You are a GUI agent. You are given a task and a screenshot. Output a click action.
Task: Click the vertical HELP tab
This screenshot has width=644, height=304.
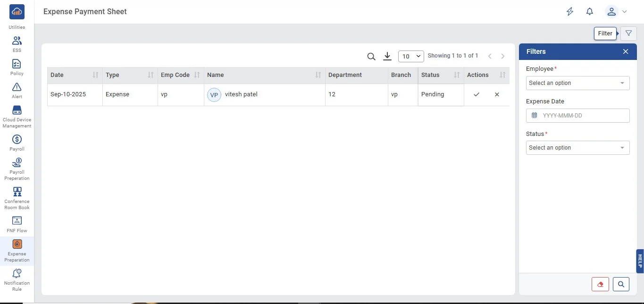point(640,261)
